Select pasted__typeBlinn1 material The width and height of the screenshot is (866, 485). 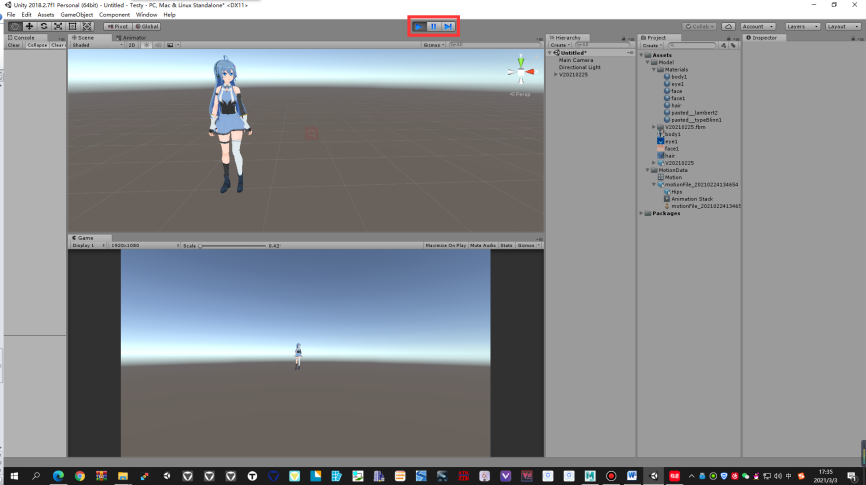pyautogui.click(x=693, y=120)
